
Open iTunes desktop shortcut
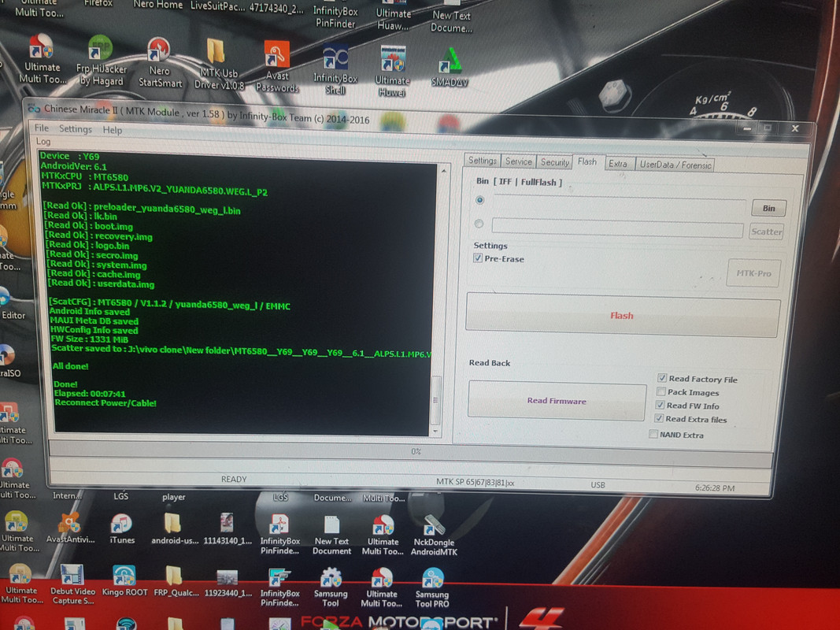[121, 528]
